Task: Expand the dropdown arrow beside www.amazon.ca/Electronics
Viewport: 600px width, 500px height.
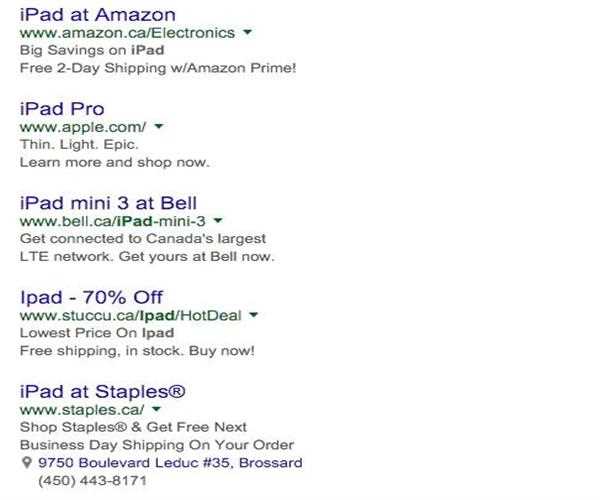Action: (247, 32)
